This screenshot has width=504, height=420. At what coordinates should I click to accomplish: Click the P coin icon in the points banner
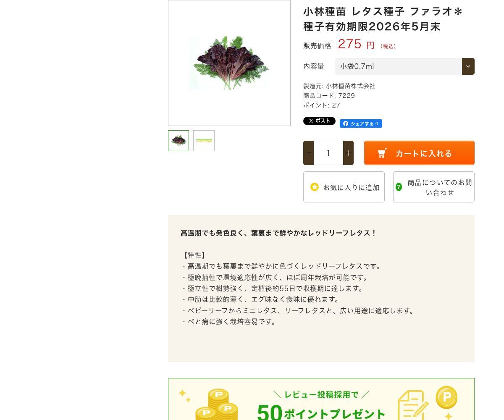(x=446, y=396)
